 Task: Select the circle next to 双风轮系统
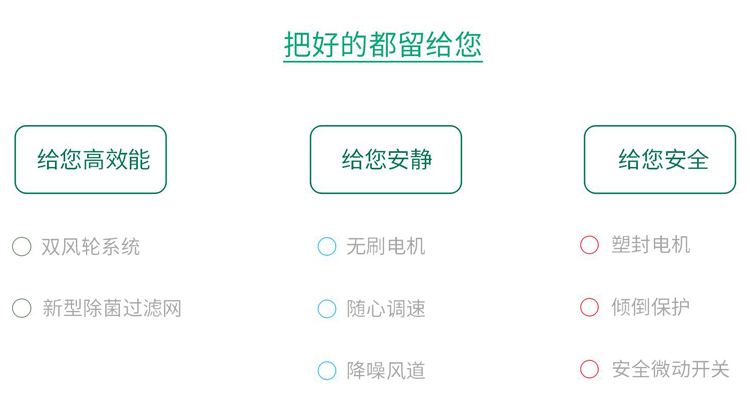(22, 247)
